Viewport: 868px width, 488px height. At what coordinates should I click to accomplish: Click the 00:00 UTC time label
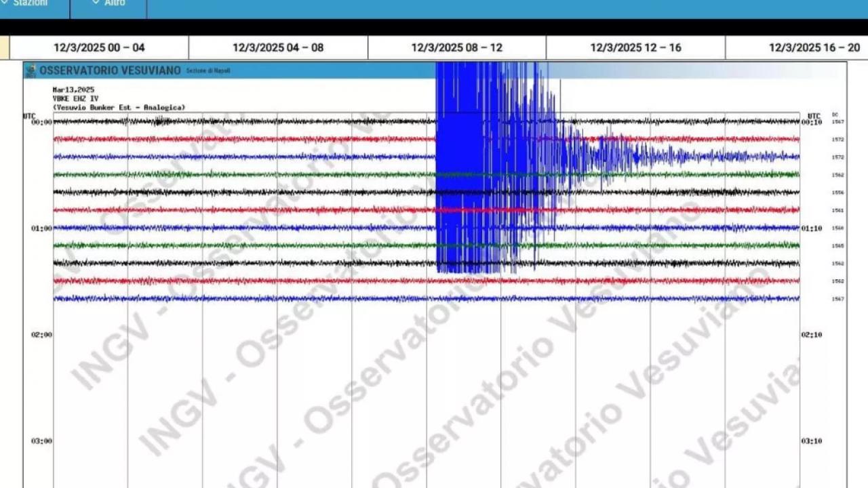41,123
